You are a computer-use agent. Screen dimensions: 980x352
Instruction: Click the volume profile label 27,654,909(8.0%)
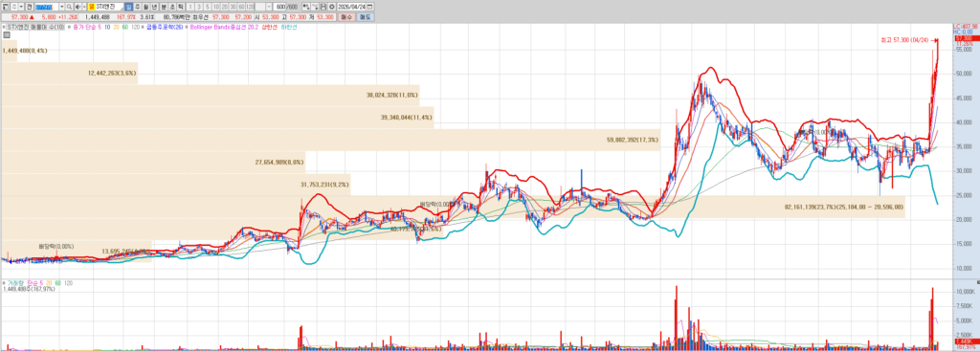(x=279, y=163)
